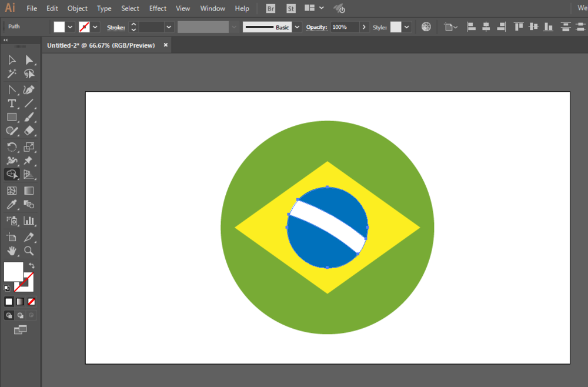Viewport: 588px width, 387px height.
Task: Choose the Paintbrush tool
Action: coord(29,117)
